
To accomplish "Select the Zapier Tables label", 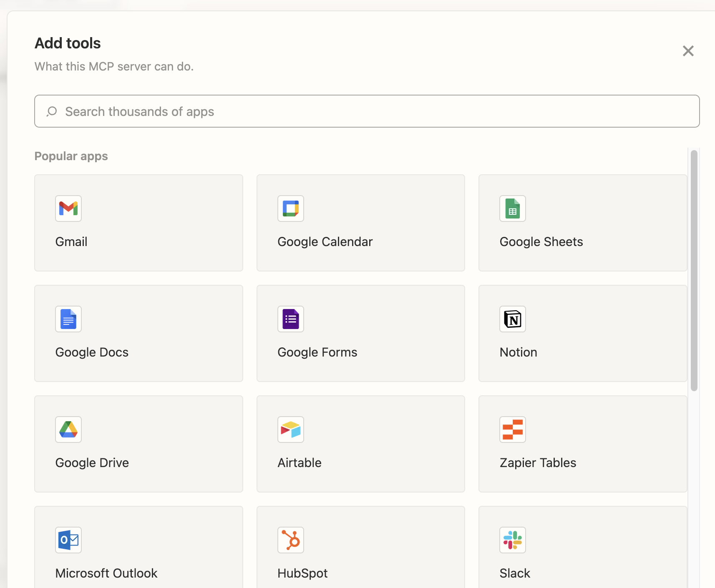I will (x=538, y=463).
